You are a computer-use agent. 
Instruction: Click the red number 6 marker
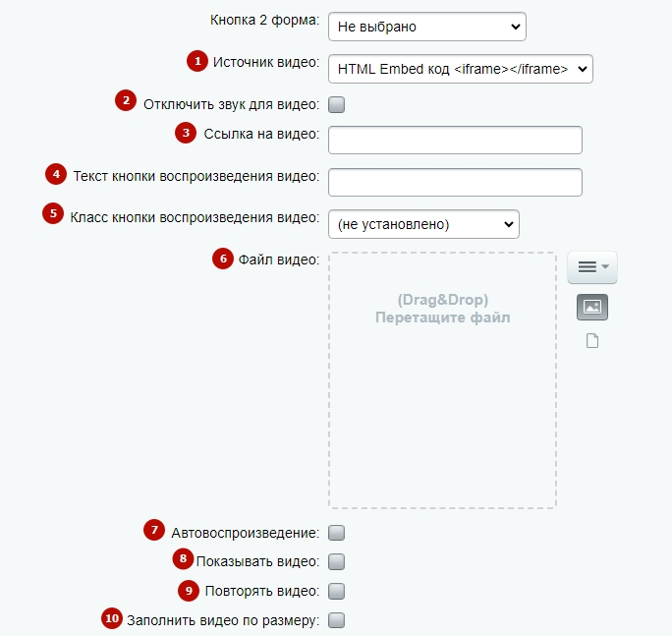point(223,259)
